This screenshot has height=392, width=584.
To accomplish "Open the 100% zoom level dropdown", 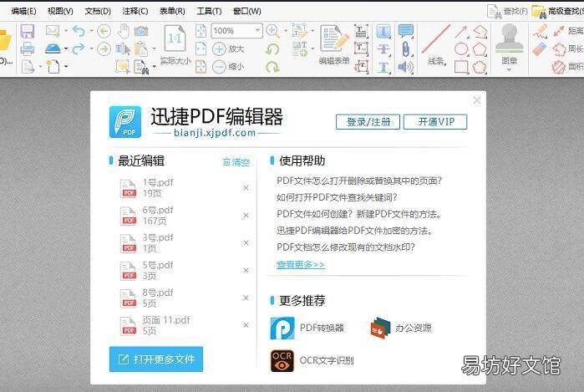I will [257, 31].
